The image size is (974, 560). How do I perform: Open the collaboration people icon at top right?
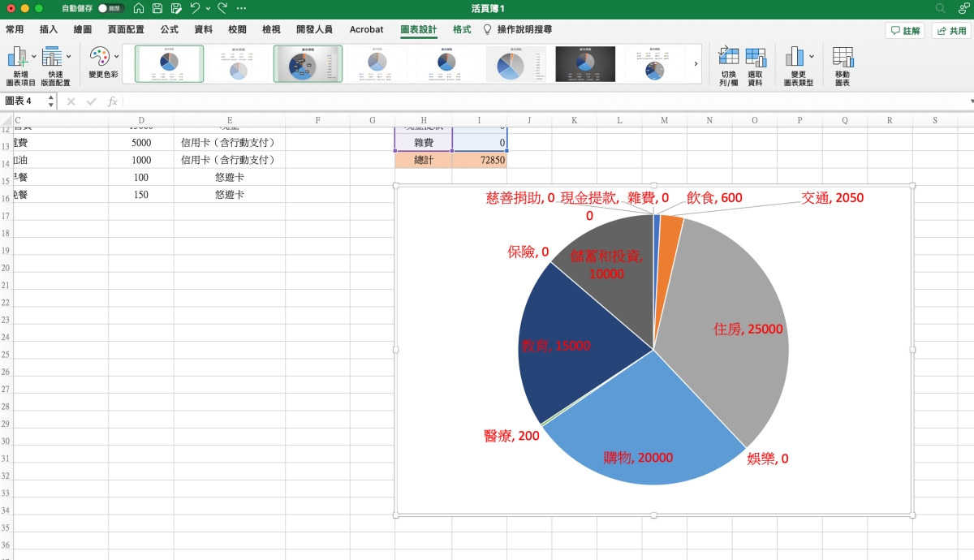coord(963,8)
